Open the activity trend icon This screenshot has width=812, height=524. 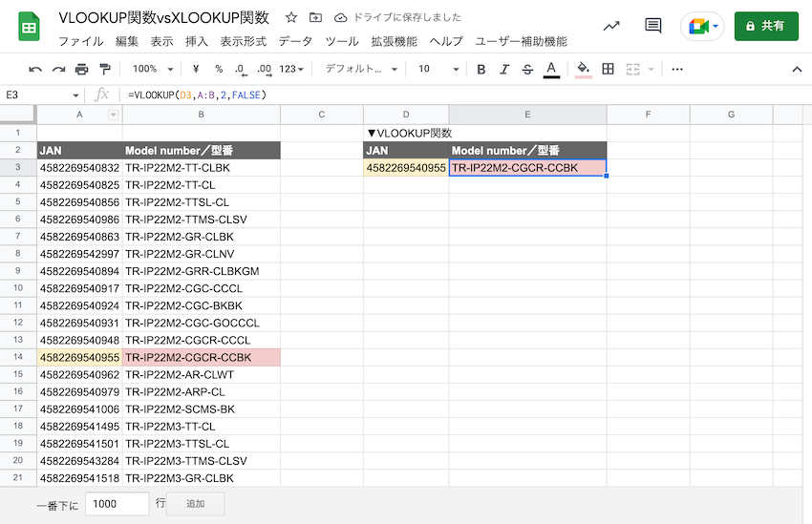tap(611, 27)
